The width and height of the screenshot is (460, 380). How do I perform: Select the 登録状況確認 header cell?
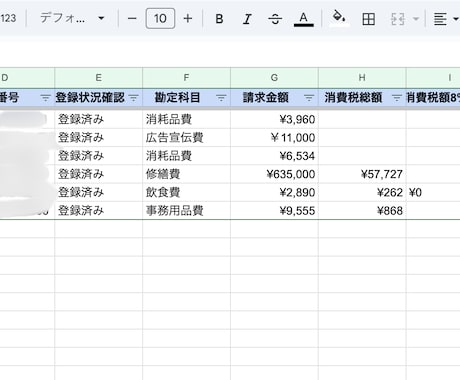(x=99, y=98)
